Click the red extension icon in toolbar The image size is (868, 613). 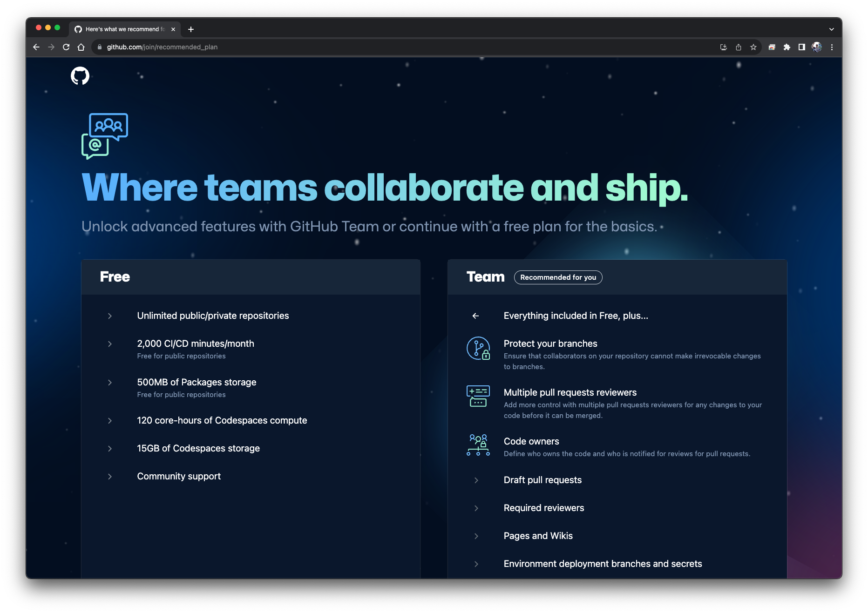click(x=772, y=47)
